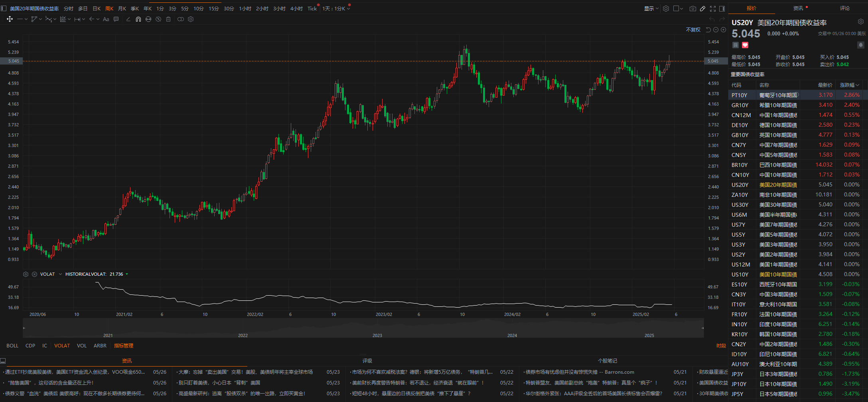This screenshot has width=868, height=402.
Task: Open 指标管理 indicator management
Action: click(124, 345)
